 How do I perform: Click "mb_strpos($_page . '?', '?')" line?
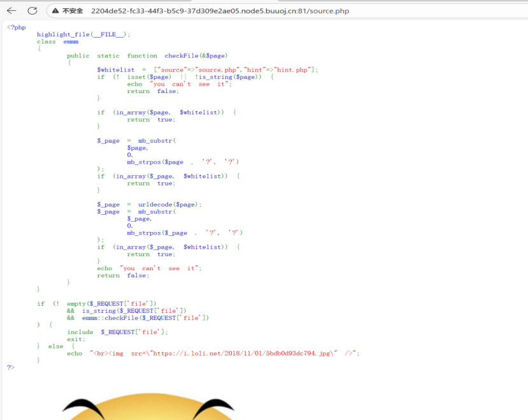[185, 233]
